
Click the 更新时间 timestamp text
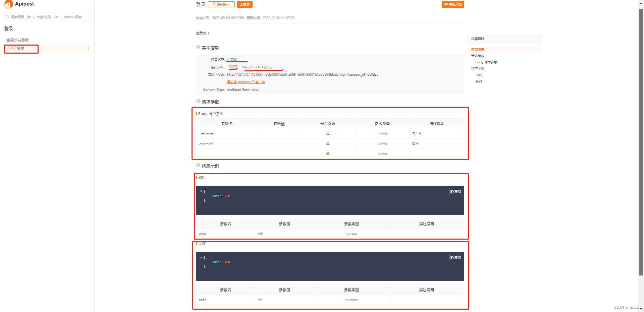pos(270,18)
